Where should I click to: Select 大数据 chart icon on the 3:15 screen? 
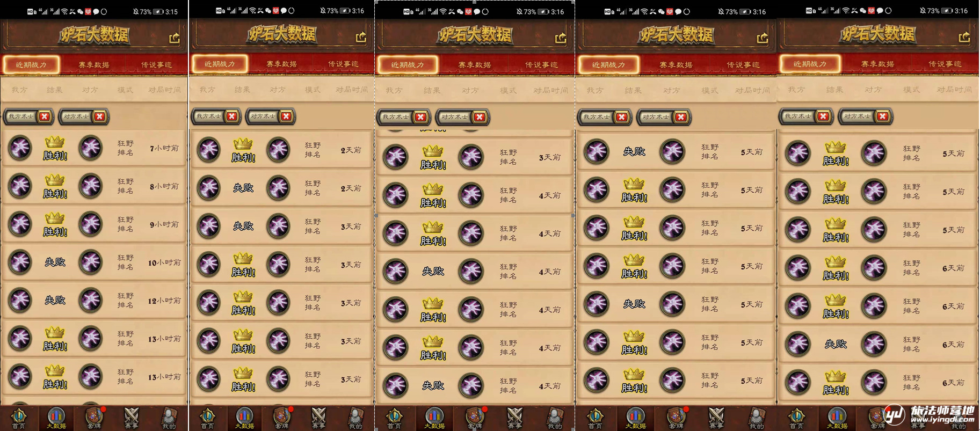pos(56,418)
